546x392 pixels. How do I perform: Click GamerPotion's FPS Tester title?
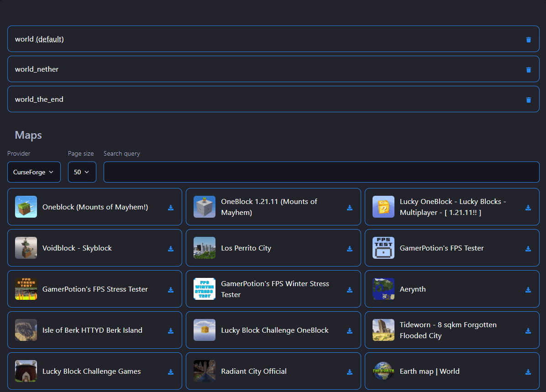click(x=441, y=248)
